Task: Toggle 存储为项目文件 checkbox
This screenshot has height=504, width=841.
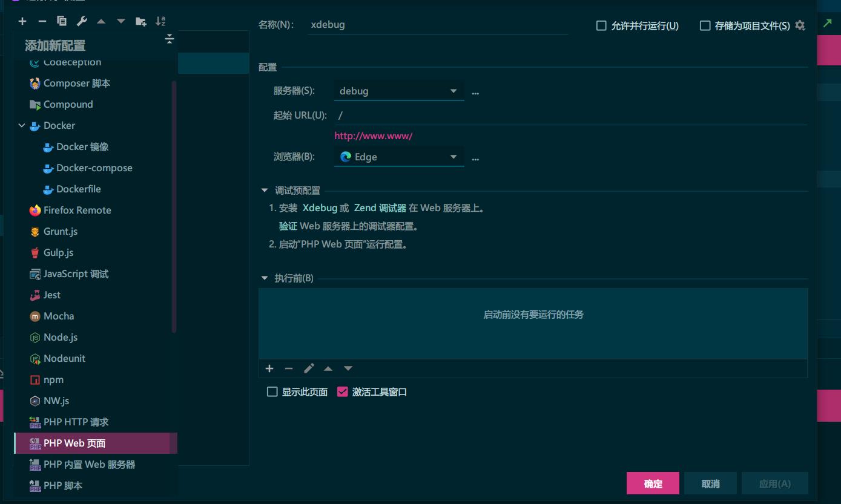Action: point(705,26)
